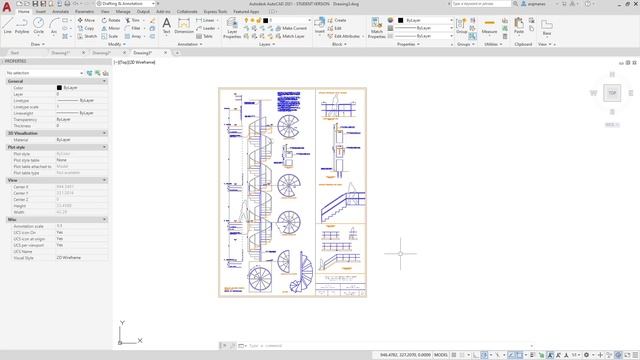Viewport: 640px width, 360px height.
Task: Switch to the Drawing1 file tab
Action: (61, 53)
